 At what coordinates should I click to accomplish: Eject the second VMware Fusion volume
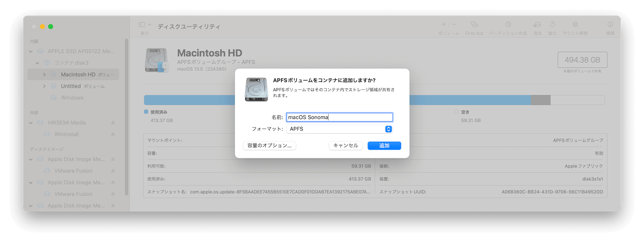pos(113,194)
